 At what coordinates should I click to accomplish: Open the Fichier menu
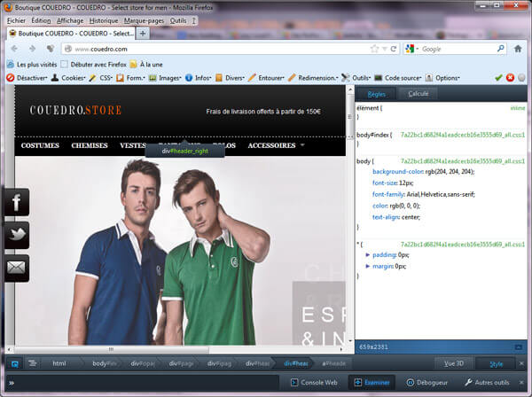pos(16,20)
